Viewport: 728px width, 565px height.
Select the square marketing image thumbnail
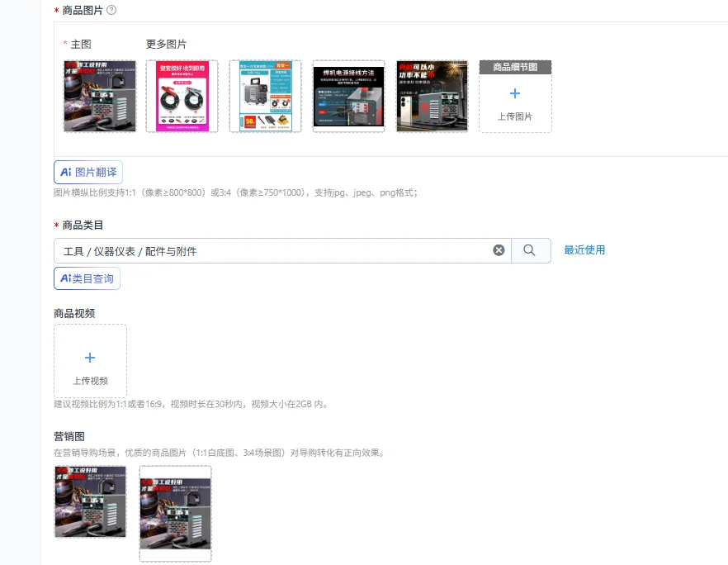pos(90,502)
